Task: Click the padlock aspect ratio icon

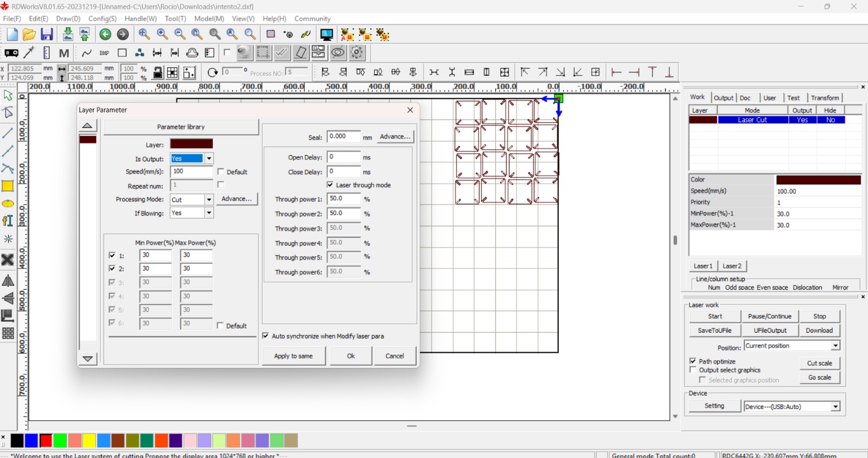Action: pyautogui.click(x=158, y=73)
